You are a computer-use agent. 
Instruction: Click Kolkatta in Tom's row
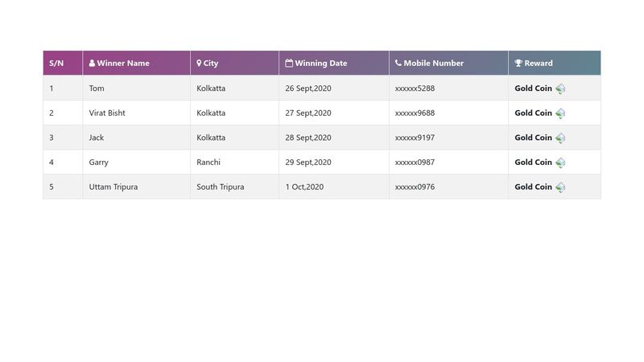click(211, 88)
